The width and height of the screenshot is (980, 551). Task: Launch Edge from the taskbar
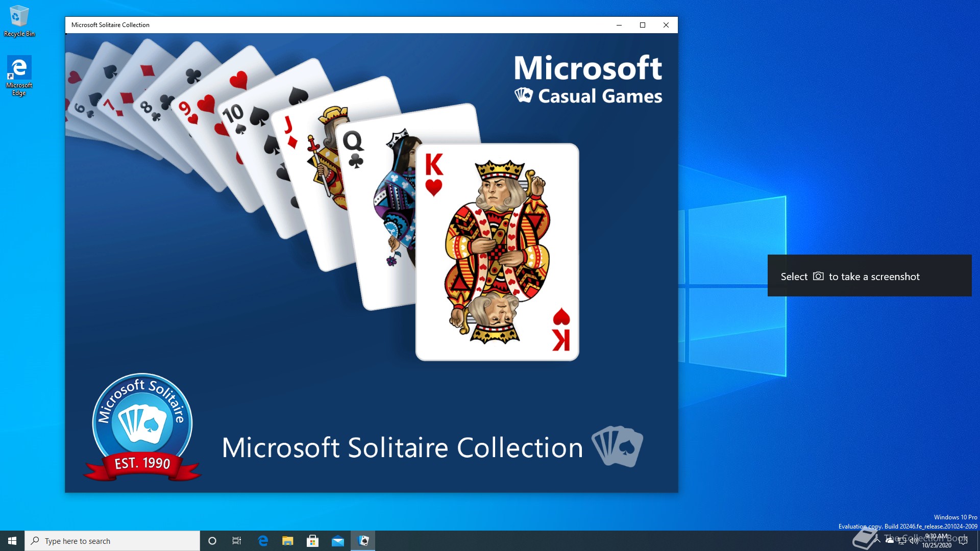(x=263, y=541)
